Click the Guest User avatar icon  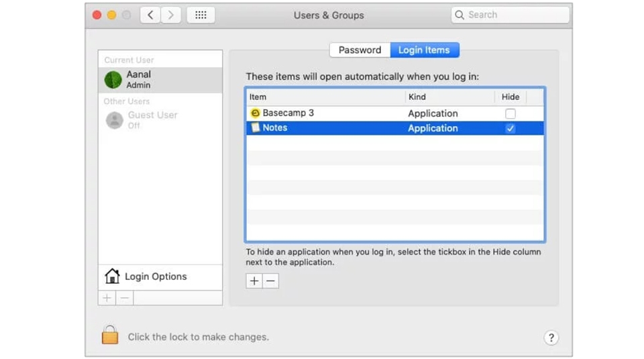(x=115, y=120)
